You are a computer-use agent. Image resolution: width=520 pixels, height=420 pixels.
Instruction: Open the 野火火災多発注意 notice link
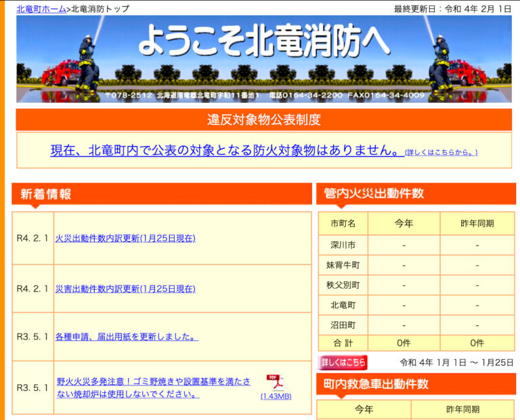pos(152,388)
